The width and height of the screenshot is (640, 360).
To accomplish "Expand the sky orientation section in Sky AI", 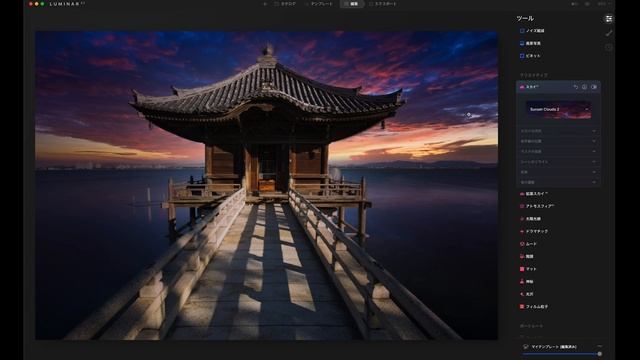I will 558,131.
